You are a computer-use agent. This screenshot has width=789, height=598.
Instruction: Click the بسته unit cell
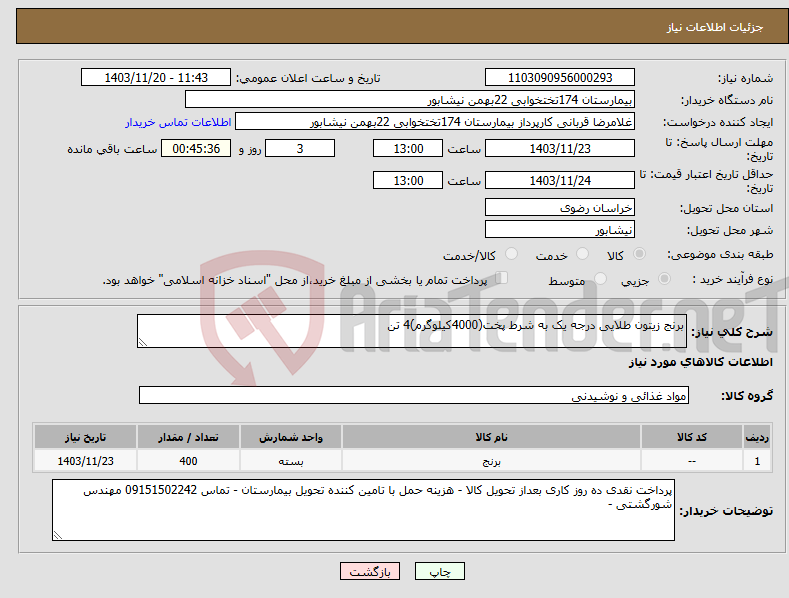click(291, 461)
